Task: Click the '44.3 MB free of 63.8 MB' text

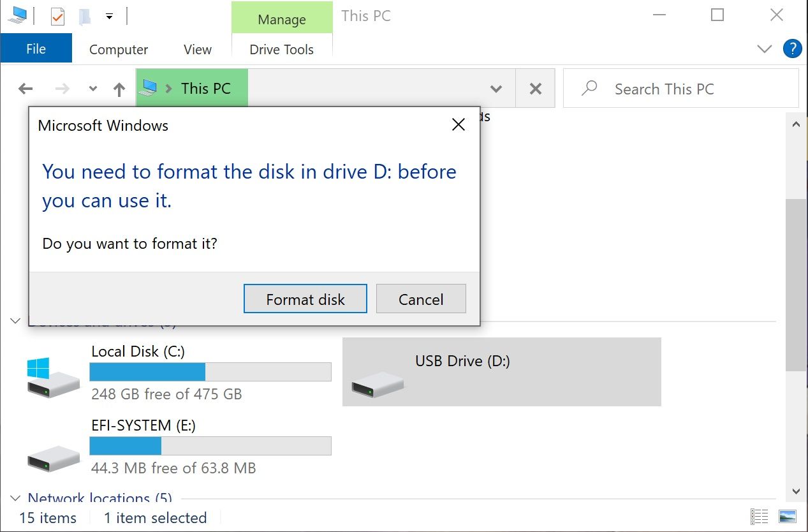Action: 173,468
